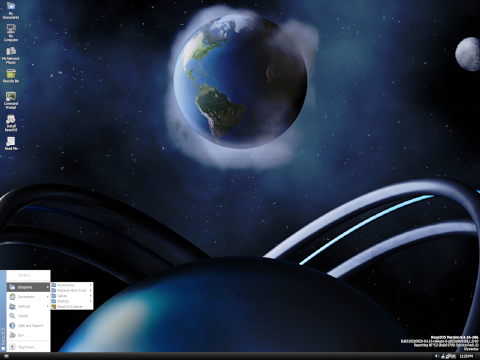The height and width of the screenshot is (360, 480).
Task: Choose Shut Down in the start menu
Action: tap(28, 347)
